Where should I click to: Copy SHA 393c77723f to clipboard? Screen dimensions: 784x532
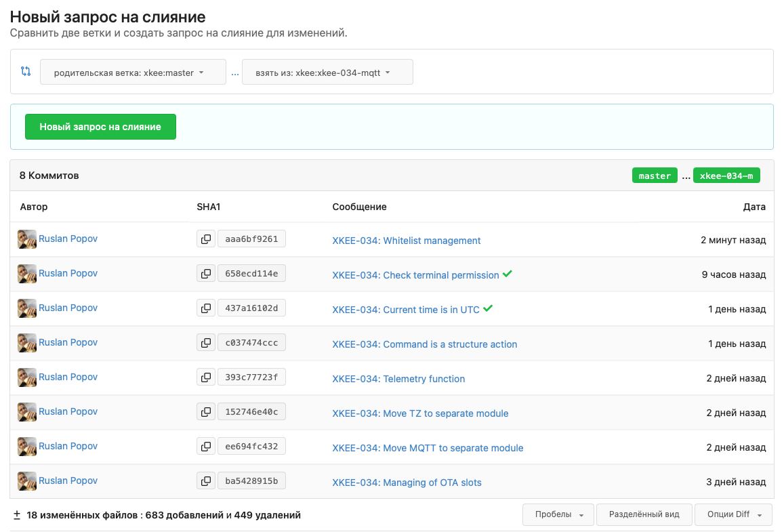click(x=205, y=377)
